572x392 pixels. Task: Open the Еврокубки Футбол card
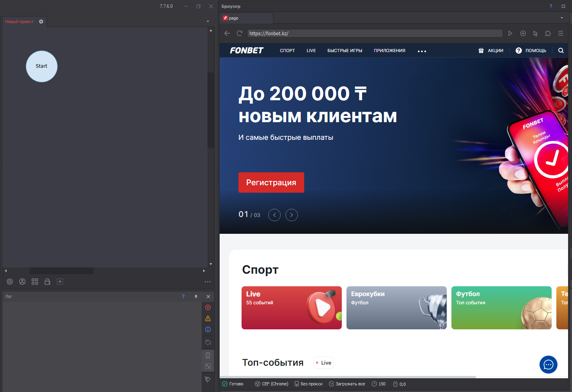click(397, 308)
